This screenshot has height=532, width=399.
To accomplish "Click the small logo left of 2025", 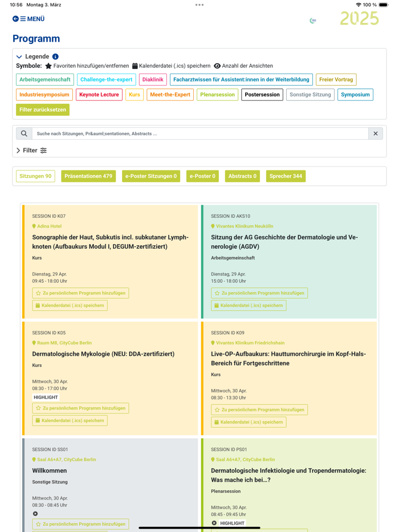I will pyautogui.click(x=313, y=21).
